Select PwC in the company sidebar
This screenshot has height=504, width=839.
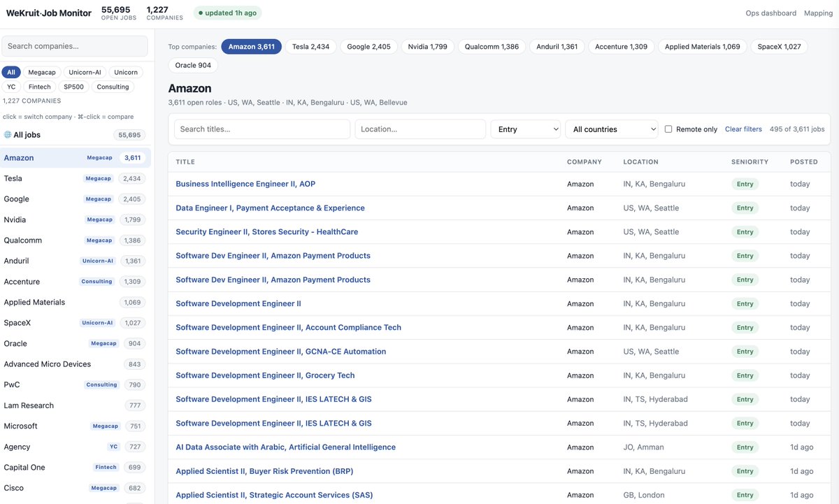(x=75, y=384)
